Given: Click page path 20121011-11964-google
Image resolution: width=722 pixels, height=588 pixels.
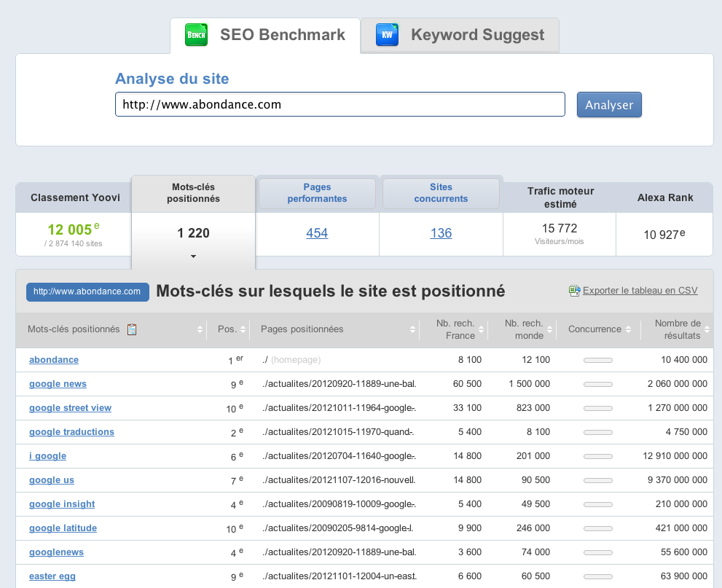Looking at the screenshot, I should (339, 408).
